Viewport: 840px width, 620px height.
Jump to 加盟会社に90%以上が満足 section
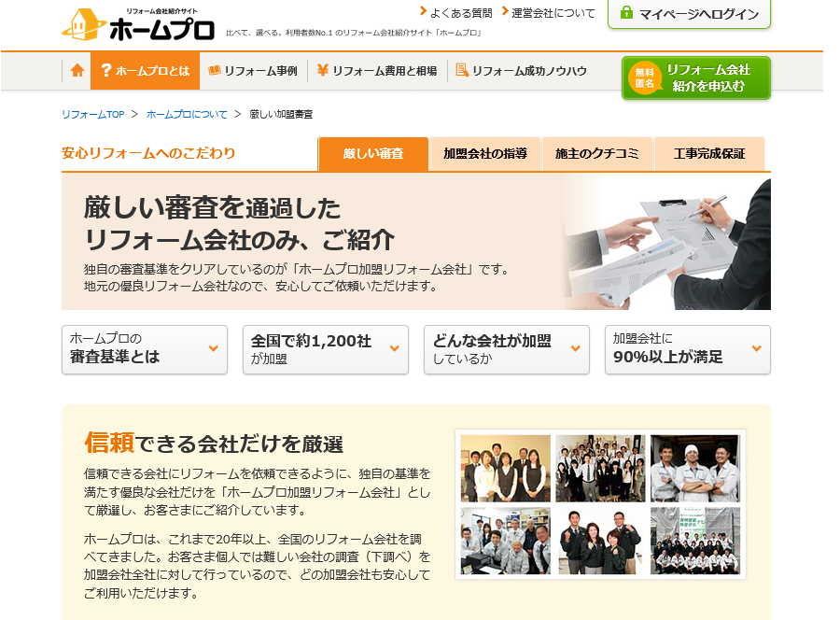pyautogui.click(x=688, y=349)
